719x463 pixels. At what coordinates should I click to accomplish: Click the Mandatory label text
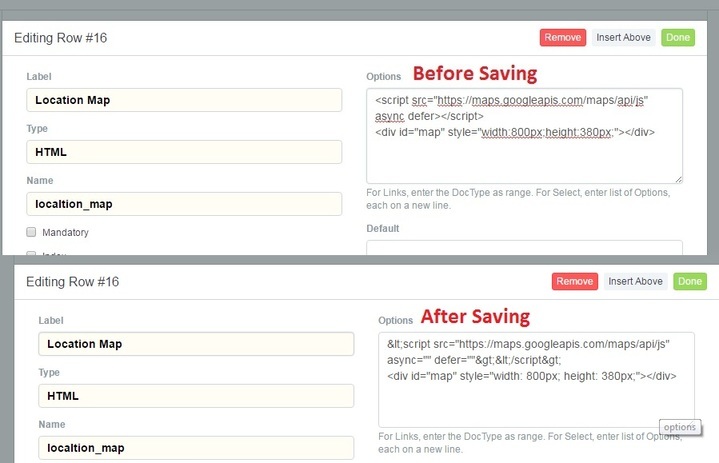[x=66, y=232]
